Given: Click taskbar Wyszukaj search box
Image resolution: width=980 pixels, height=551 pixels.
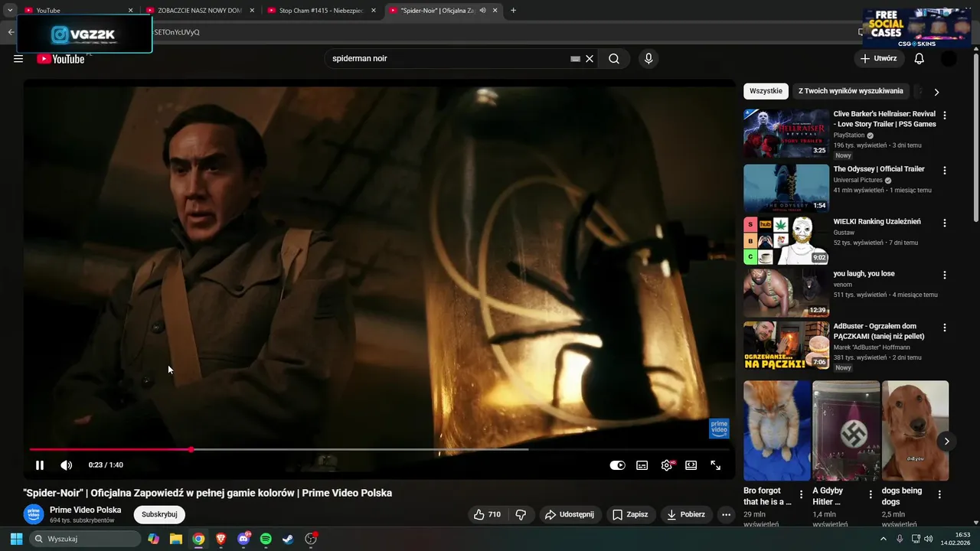Looking at the screenshot, I should (x=85, y=539).
